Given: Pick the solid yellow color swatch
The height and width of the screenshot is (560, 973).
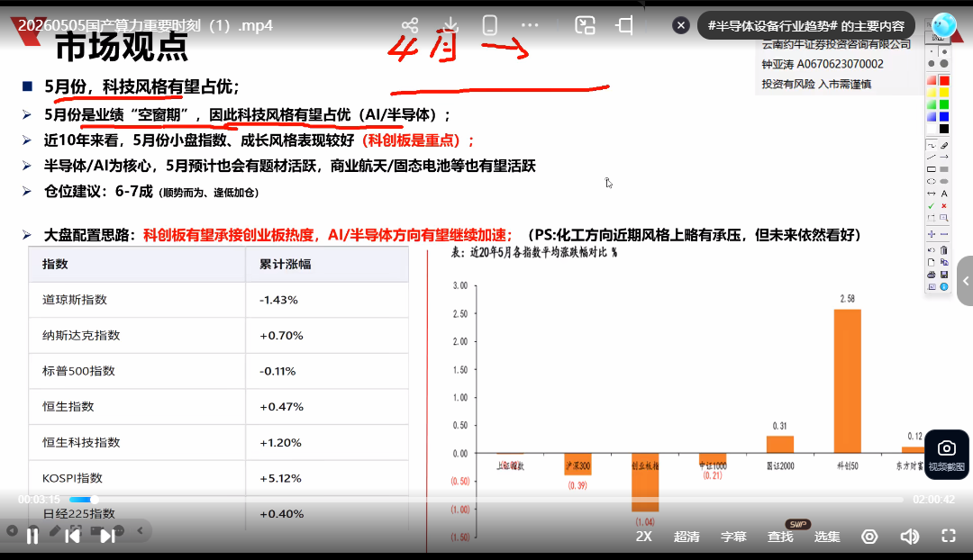Looking at the screenshot, I should [x=944, y=93].
